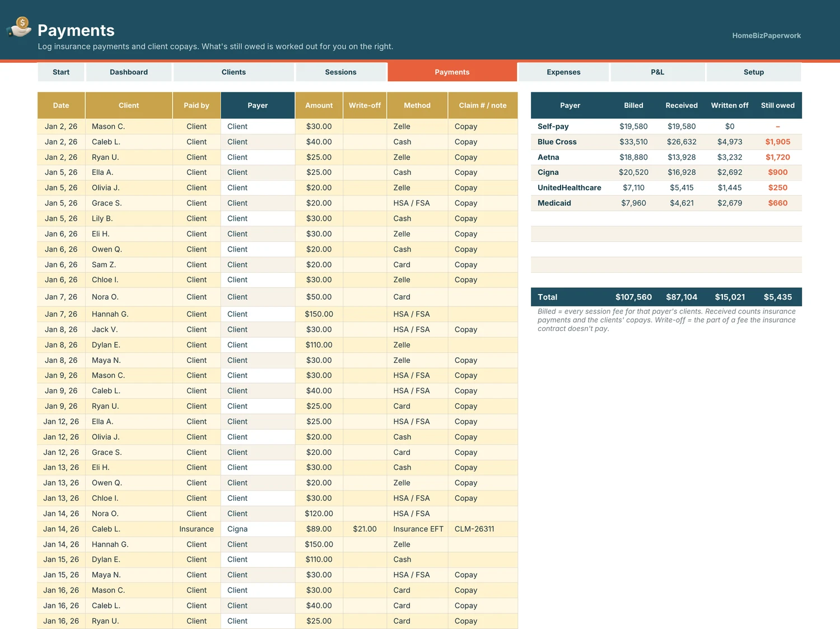The width and height of the screenshot is (840, 629).
Task: Select the $107,560 total billed value
Action: coord(633,297)
